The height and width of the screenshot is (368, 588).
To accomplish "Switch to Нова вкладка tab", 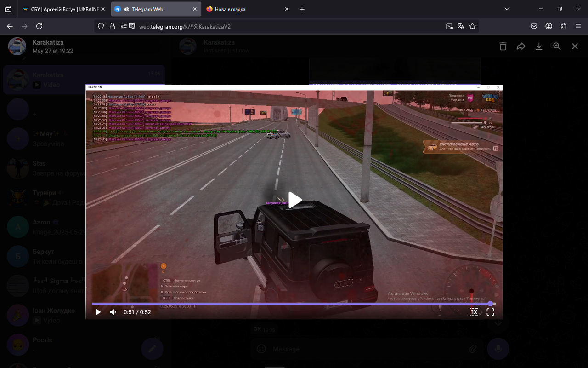I will click(248, 9).
